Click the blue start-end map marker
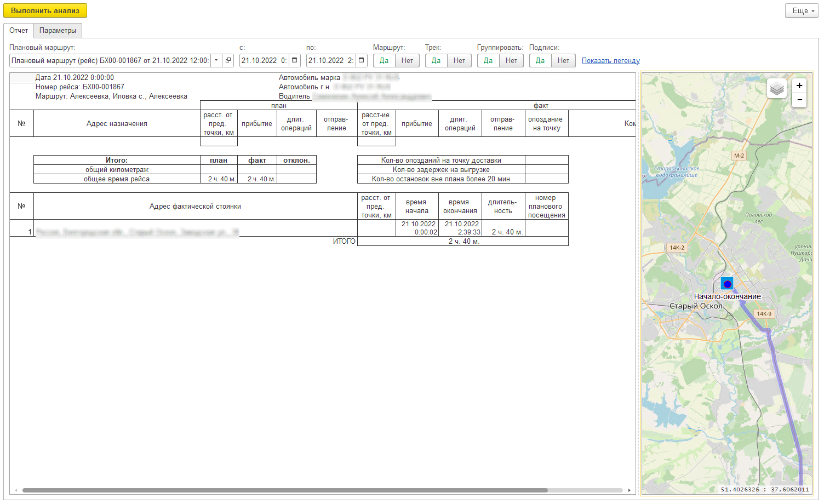 click(x=727, y=284)
